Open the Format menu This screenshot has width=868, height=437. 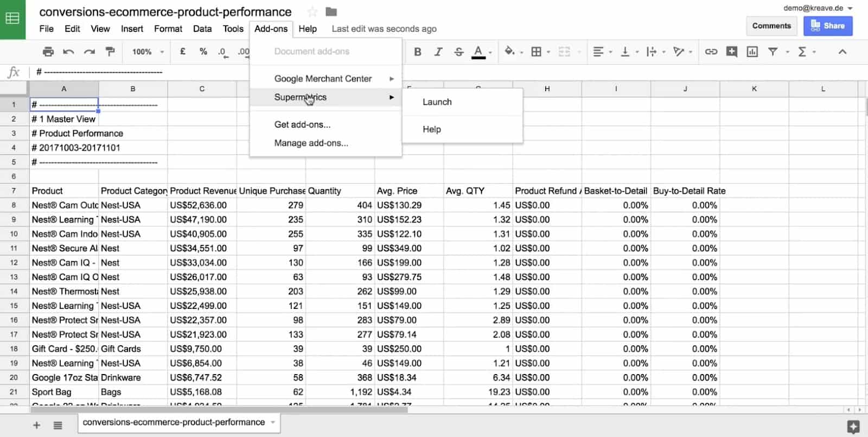168,29
